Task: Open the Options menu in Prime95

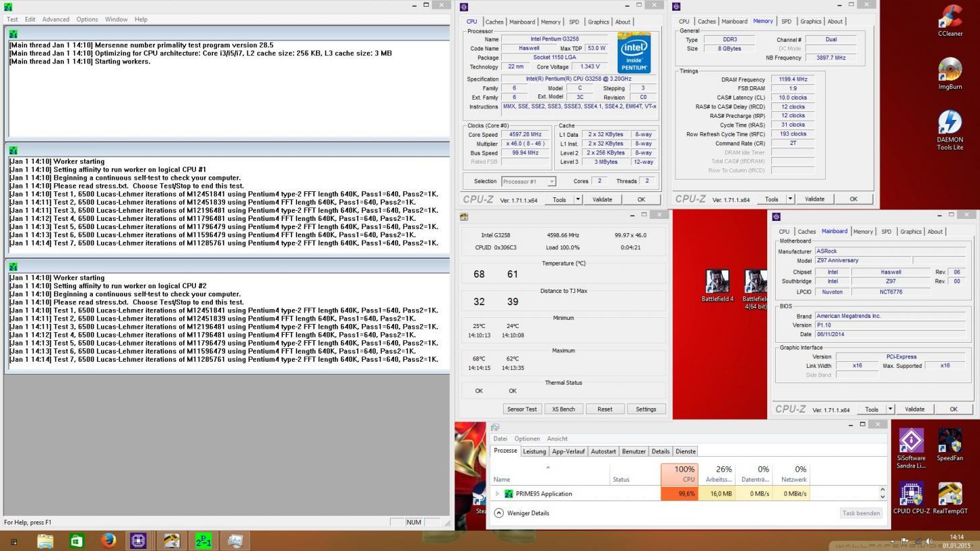Action: point(87,19)
